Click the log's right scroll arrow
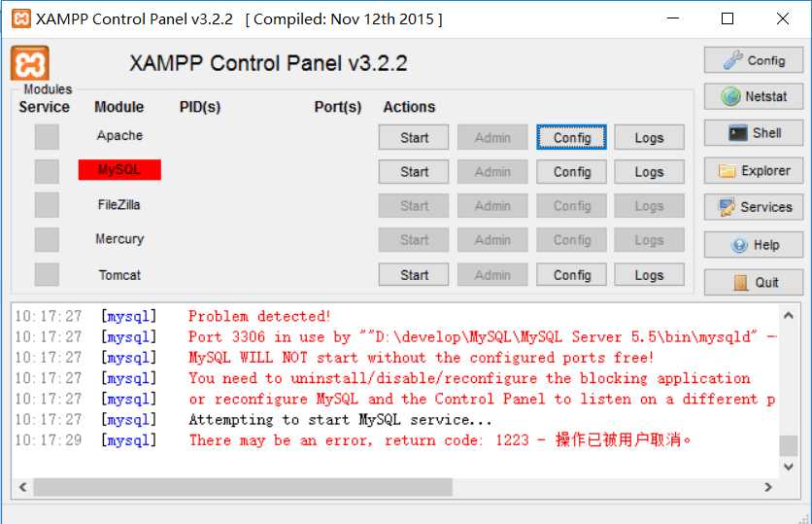 (768, 487)
